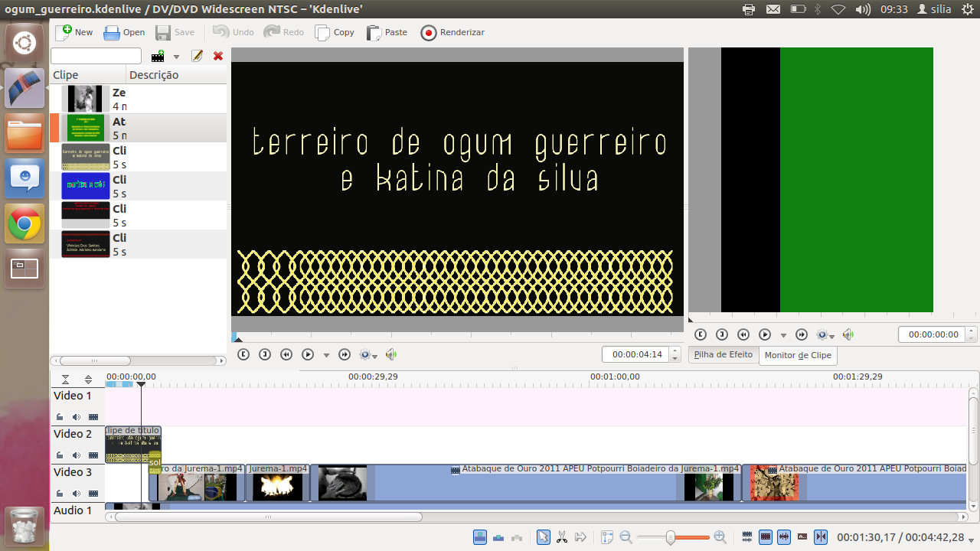Click the timeline zoom slider handle
Viewport: 980px width, 551px height.
tap(671, 537)
